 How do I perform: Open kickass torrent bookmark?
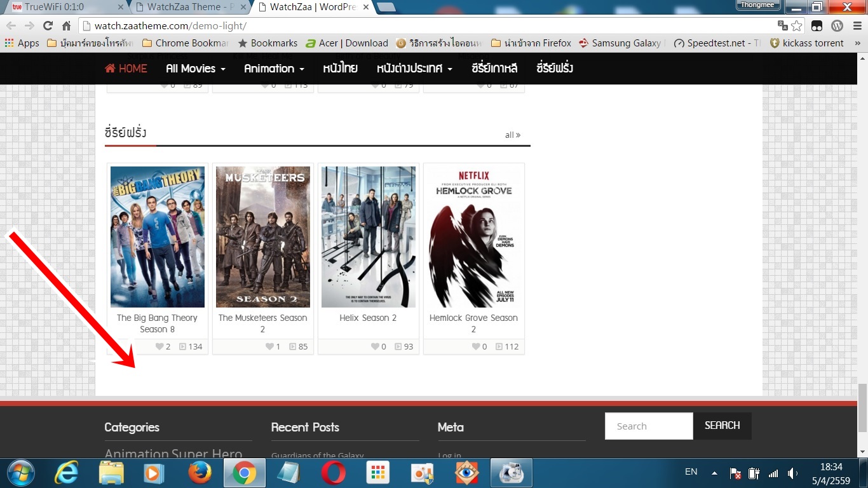point(807,43)
